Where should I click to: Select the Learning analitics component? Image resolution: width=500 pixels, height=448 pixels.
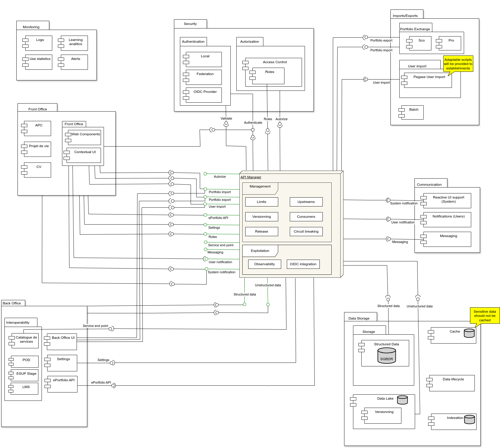[73, 43]
